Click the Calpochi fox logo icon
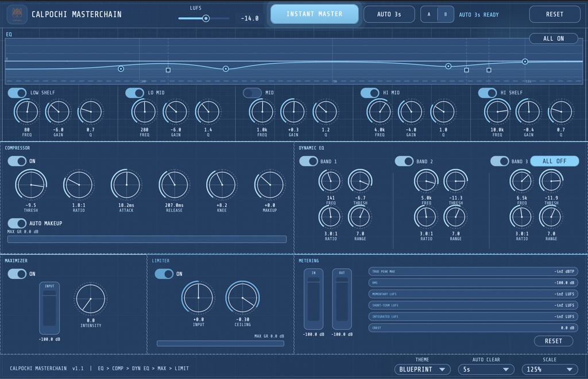The image size is (588, 379). pyautogui.click(x=17, y=14)
